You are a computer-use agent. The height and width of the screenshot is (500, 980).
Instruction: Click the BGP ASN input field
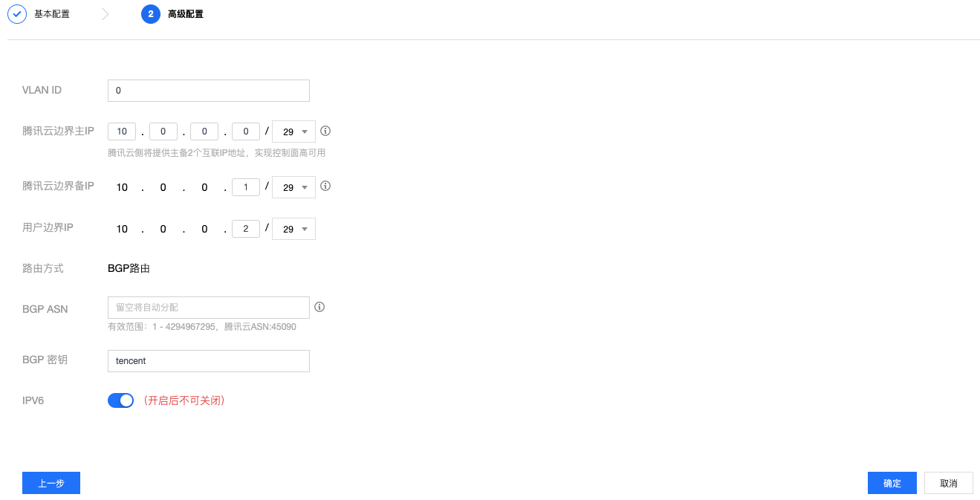point(208,307)
